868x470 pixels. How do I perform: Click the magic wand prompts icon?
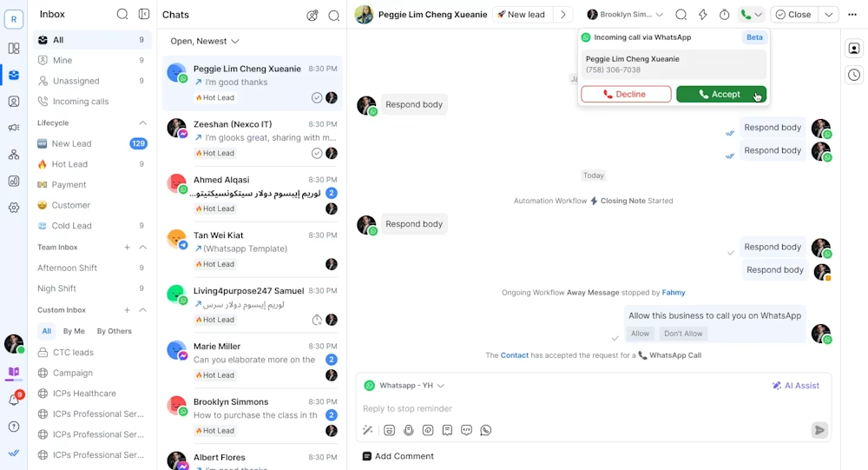coord(367,430)
